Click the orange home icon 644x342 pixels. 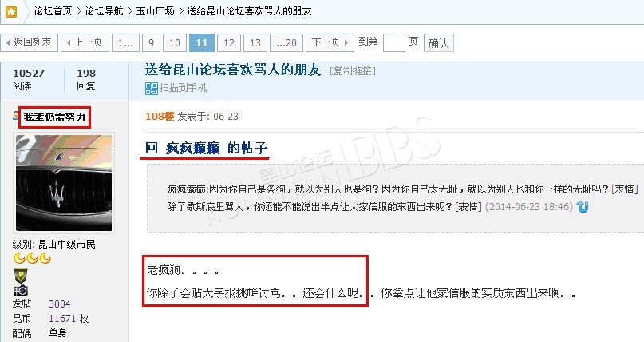click(x=11, y=12)
